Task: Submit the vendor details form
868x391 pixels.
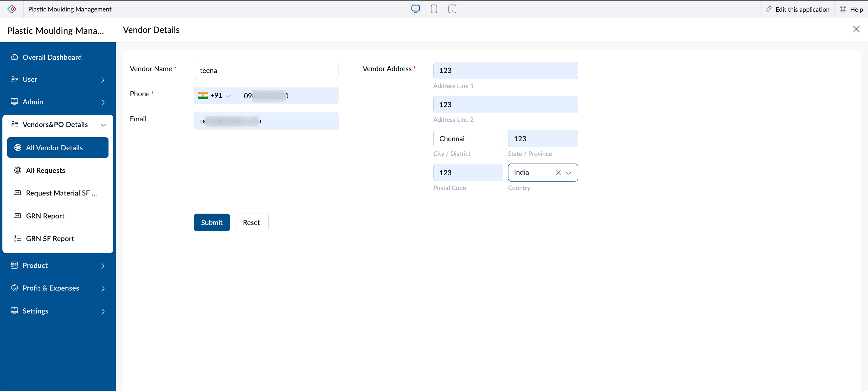Action: [x=212, y=222]
